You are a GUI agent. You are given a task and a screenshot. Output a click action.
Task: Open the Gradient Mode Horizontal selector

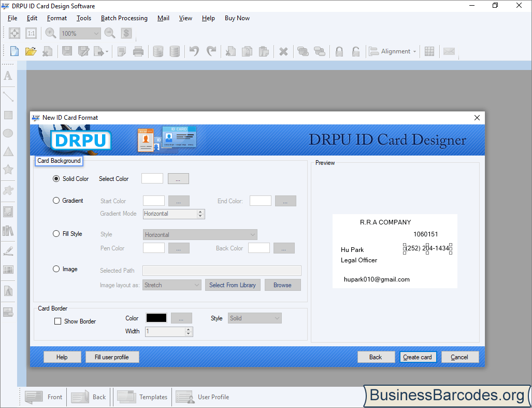pos(174,214)
